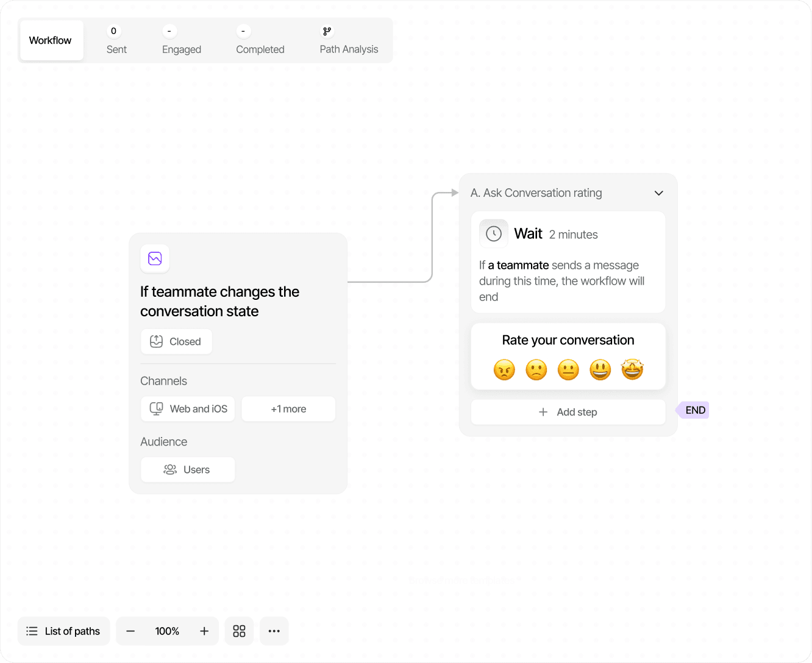Open the three-dots more options menu

[274, 631]
